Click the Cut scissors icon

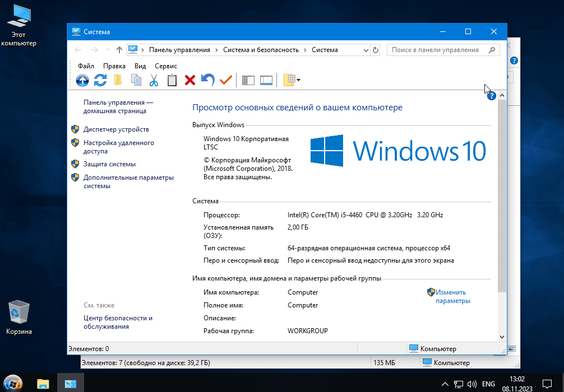coord(154,80)
